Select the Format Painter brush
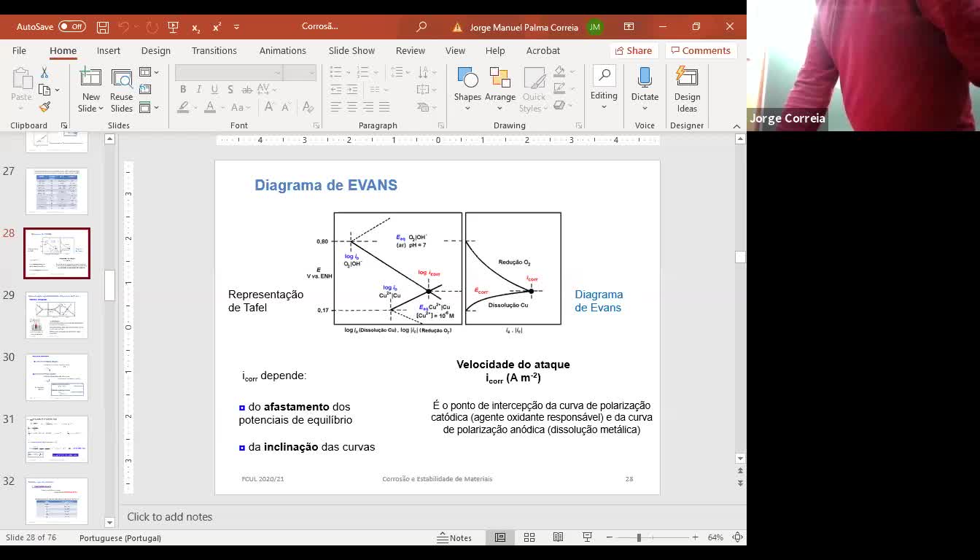Screen dimensions: 980x560 click(44, 107)
